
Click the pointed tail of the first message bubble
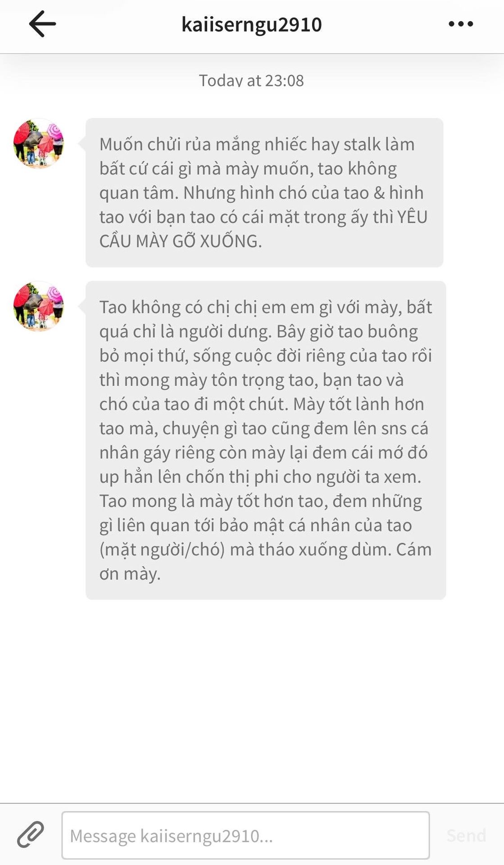[82, 144]
